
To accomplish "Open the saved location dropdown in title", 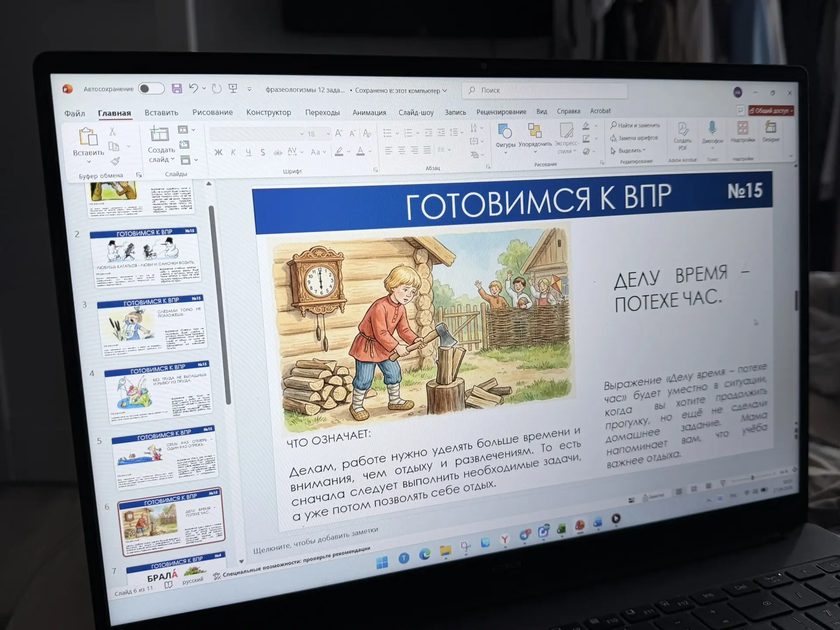I will pyautogui.click(x=444, y=91).
